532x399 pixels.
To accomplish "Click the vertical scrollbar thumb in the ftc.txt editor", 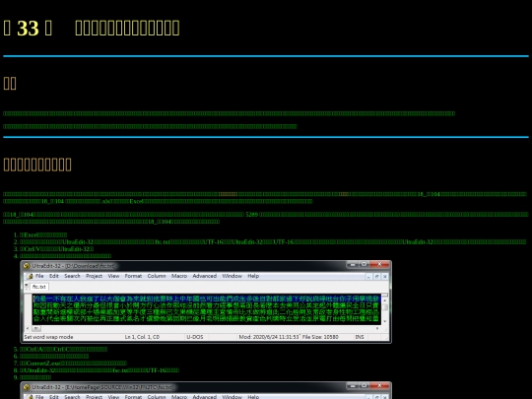I will click(x=385, y=307).
